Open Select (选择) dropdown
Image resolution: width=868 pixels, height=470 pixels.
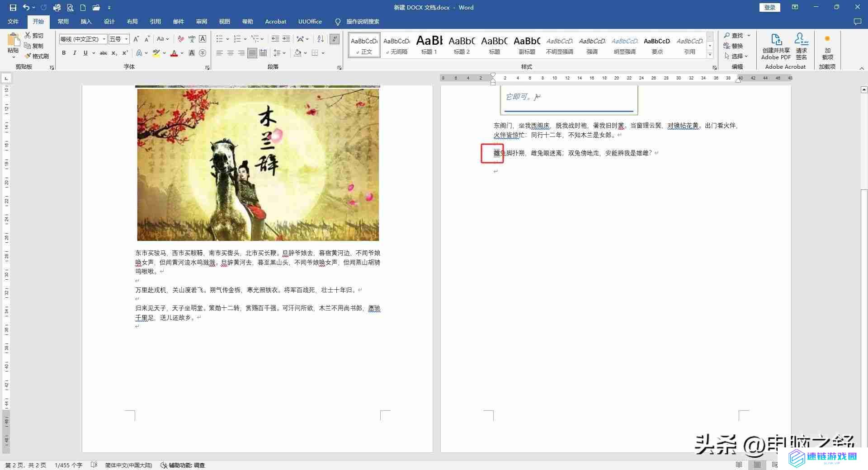pyautogui.click(x=736, y=56)
